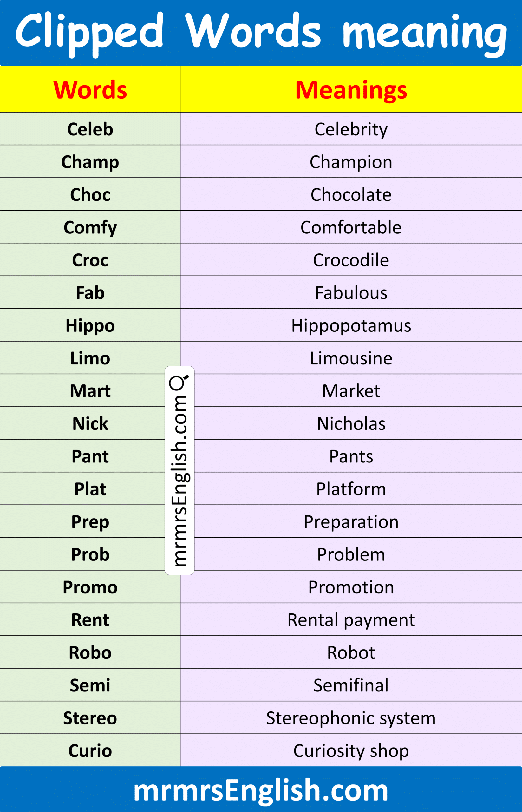
Task: Click the word 'Nick'
Action: [90, 424]
